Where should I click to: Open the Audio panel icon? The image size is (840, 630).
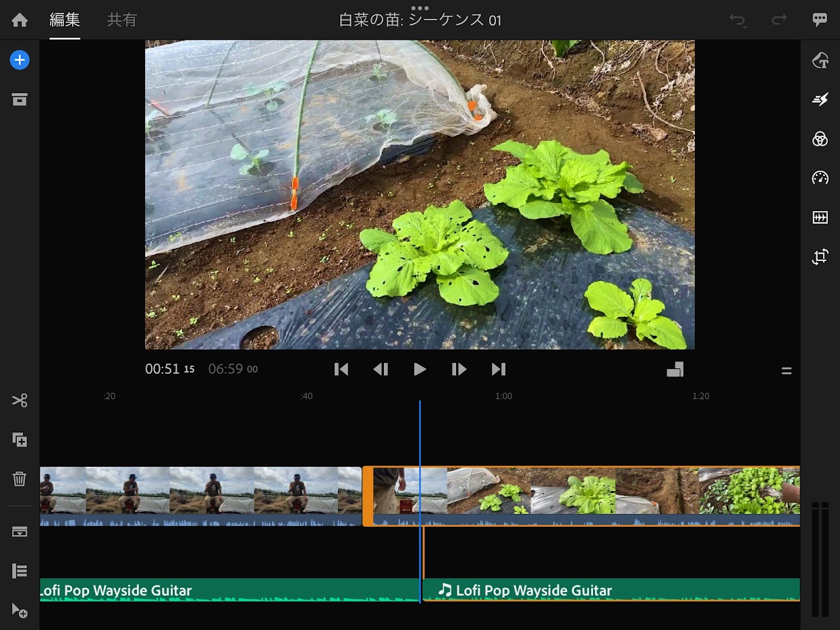pyautogui.click(x=820, y=217)
